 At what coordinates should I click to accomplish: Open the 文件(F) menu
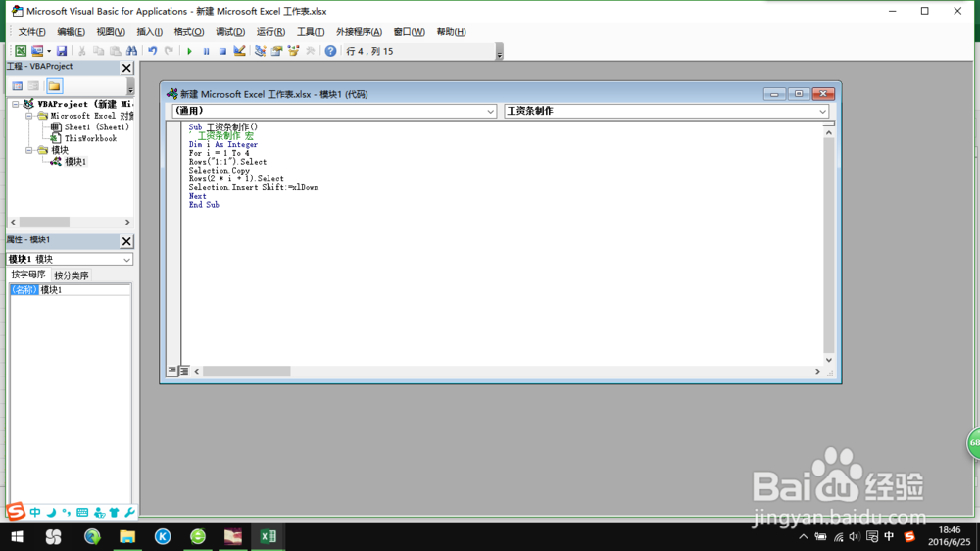coord(32,32)
